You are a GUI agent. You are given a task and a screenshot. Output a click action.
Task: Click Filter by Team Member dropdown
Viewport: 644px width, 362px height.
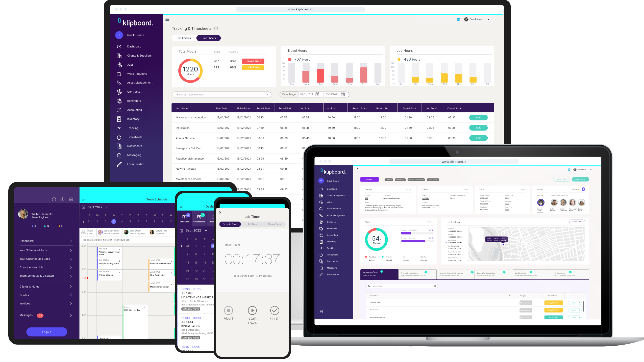221,94
